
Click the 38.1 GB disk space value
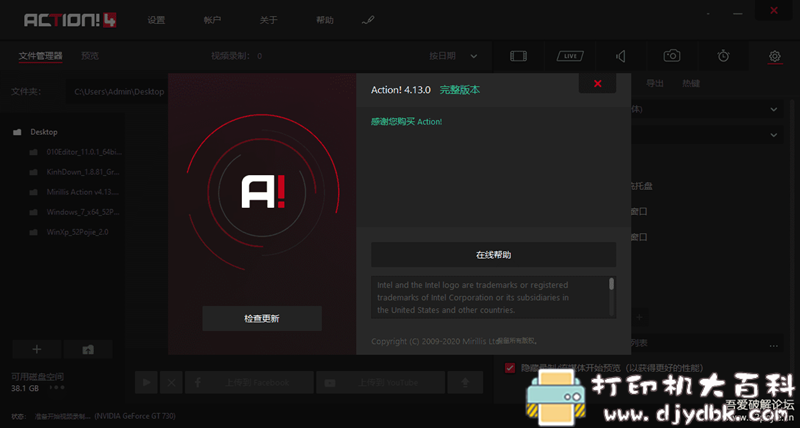25,388
